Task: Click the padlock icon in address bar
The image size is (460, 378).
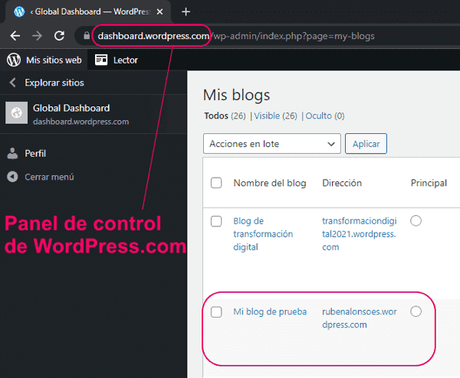Action: [87, 36]
